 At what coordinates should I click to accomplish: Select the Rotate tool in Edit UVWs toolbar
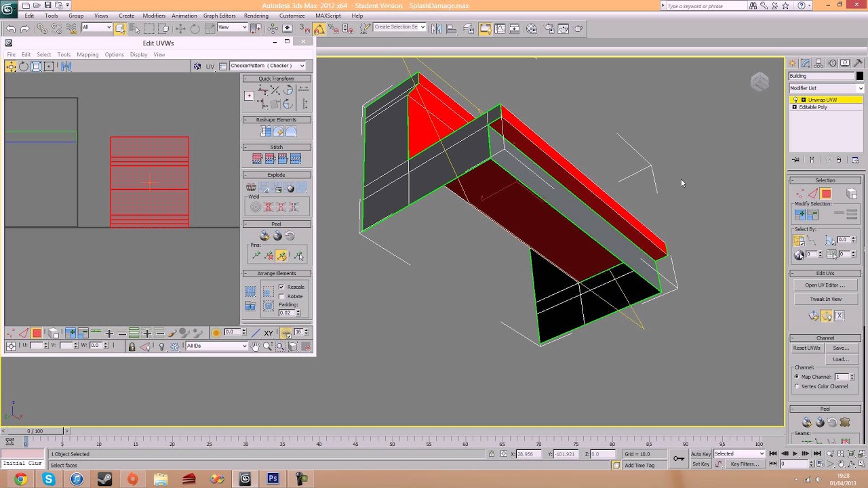coord(24,66)
